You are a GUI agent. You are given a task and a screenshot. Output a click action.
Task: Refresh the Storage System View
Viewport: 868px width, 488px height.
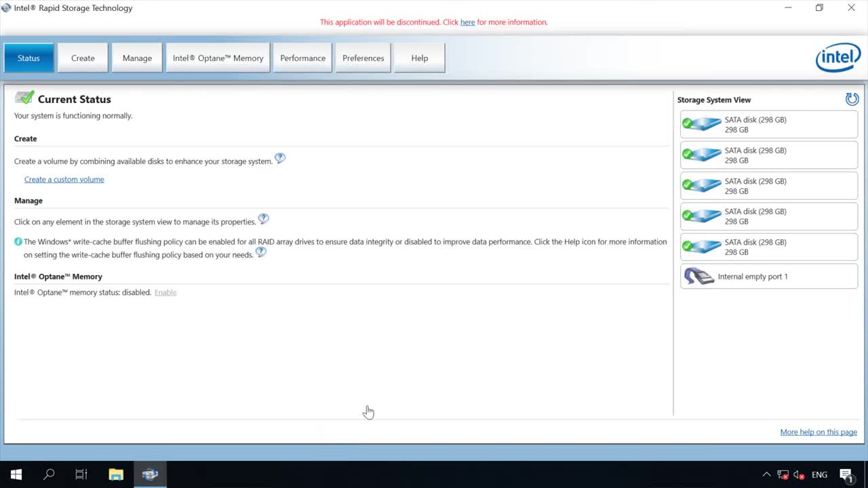click(852, 99)
